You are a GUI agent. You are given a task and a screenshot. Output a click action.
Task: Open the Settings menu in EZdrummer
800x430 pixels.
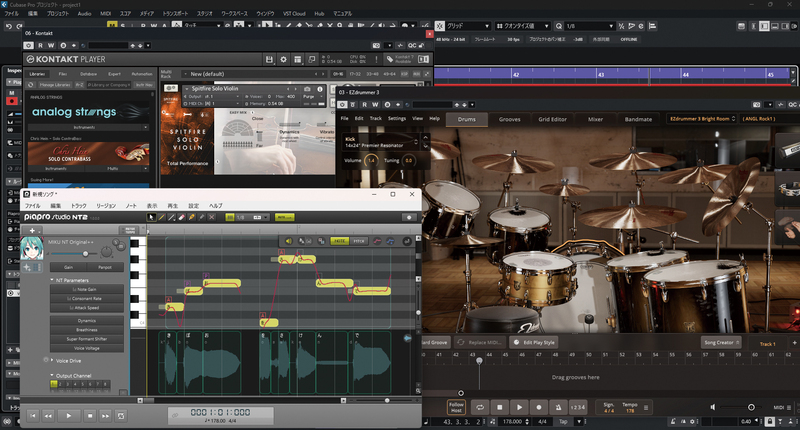[x=396, y=118]
